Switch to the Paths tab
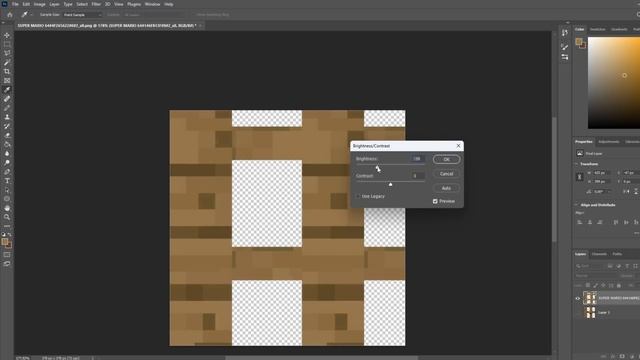640x360 pixels. coord(617,254)
